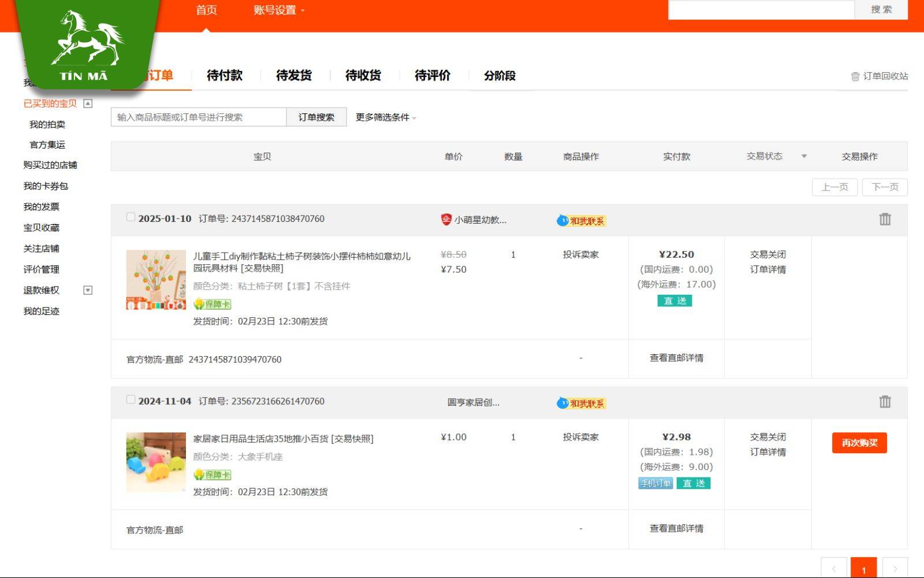Click 查看直邮详情 for the 2025-01-10 order
This screenshot has height=578, width=924.
676,358
